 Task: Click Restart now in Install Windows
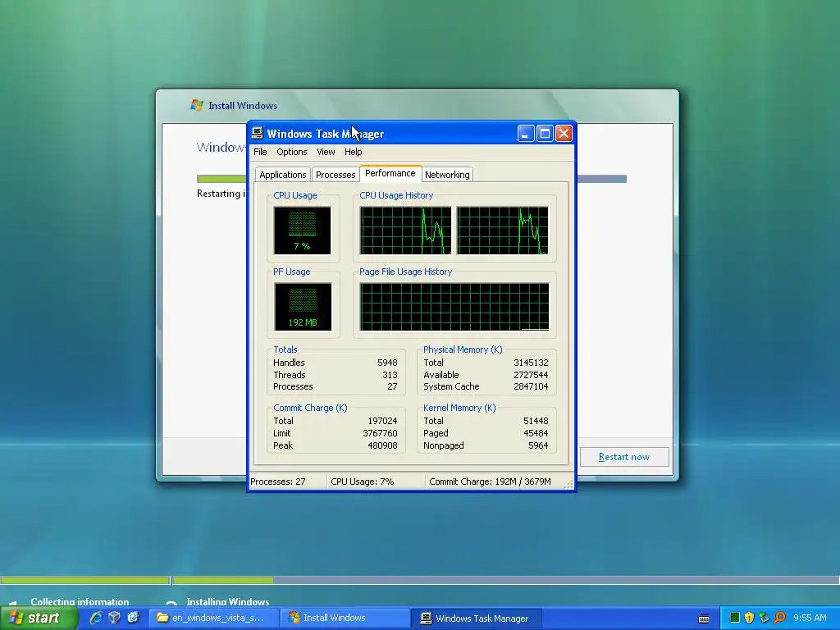pyautogui.click(x=624, y=457)
